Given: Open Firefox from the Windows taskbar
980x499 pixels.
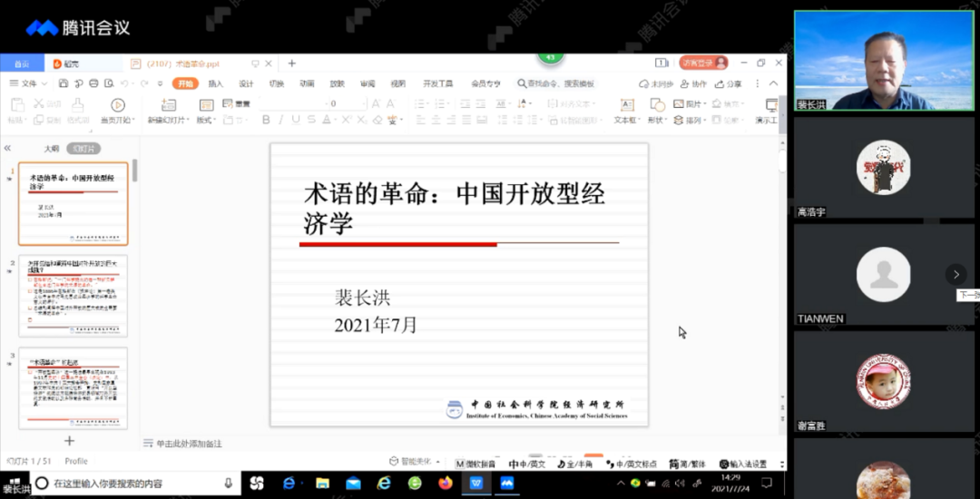Looking at the screenshot, I should (x=445, y=484).
